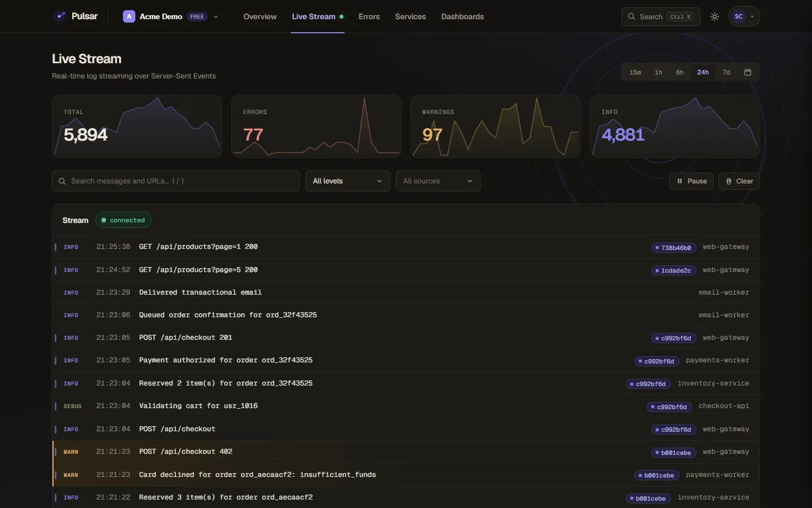Click the Warnings 97 stats card
Image resolution: width=812 pixels, height=508 pixels.
click(495, 126)
